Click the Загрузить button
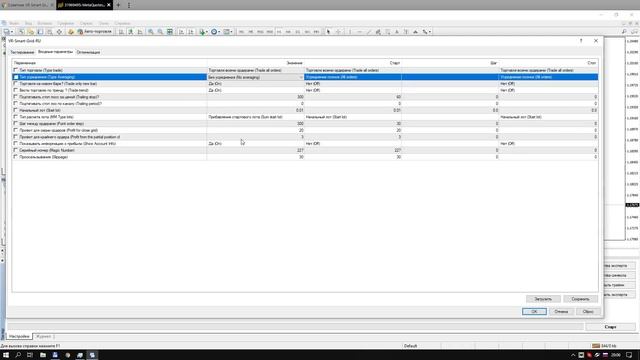 [x=543, y=299]
